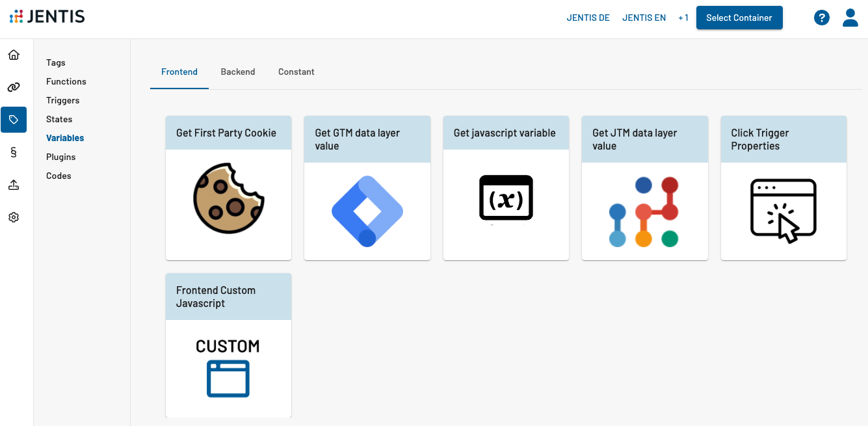Switch to the Backend tab

[x=238, y=72]
